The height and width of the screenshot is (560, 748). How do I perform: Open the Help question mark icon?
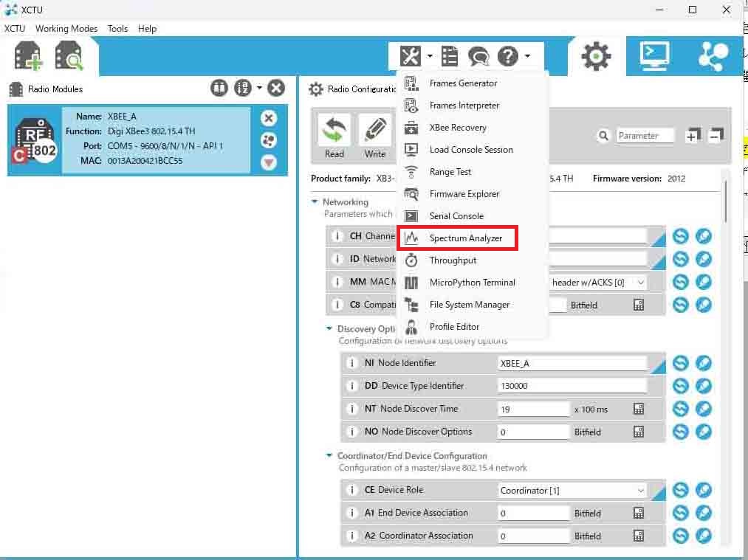point(508,56)
